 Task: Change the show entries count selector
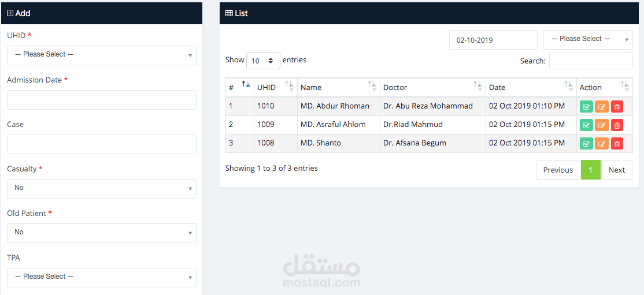tap(263, 61)
